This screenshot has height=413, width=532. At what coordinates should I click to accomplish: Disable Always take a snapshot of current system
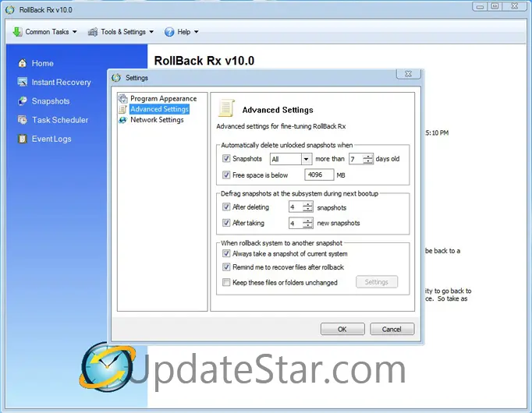[x=226, y=253]
